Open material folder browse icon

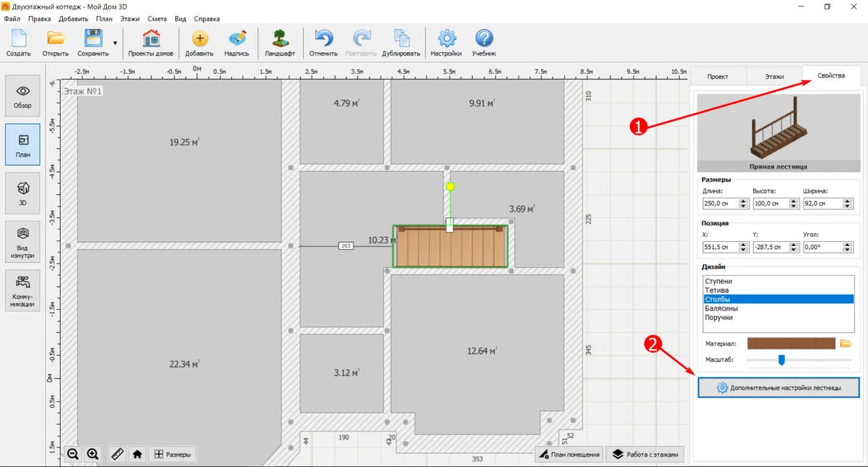click(x=845, y=343)
